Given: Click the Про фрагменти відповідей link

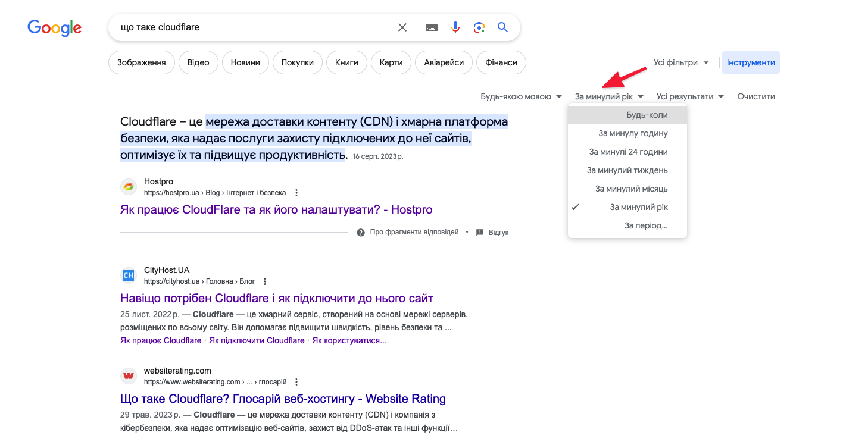Looking at the screenshot, I should [x=414, y=233].
